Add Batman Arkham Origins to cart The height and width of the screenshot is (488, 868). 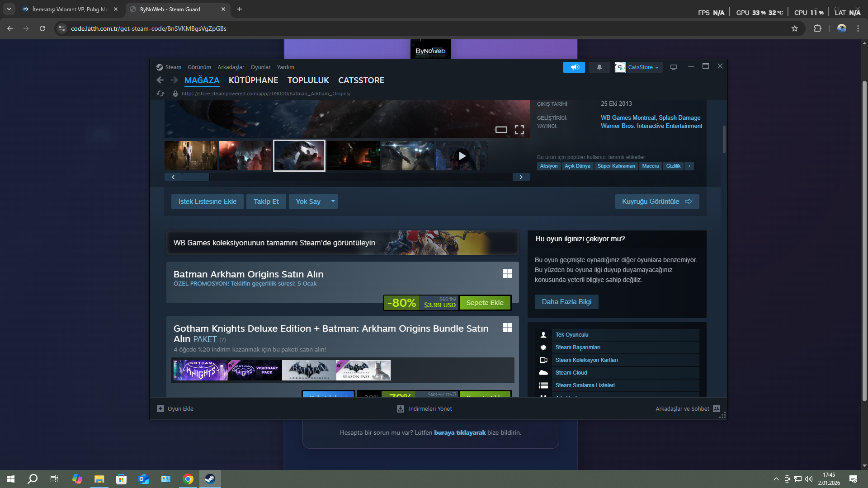click(x=485, y=303)
